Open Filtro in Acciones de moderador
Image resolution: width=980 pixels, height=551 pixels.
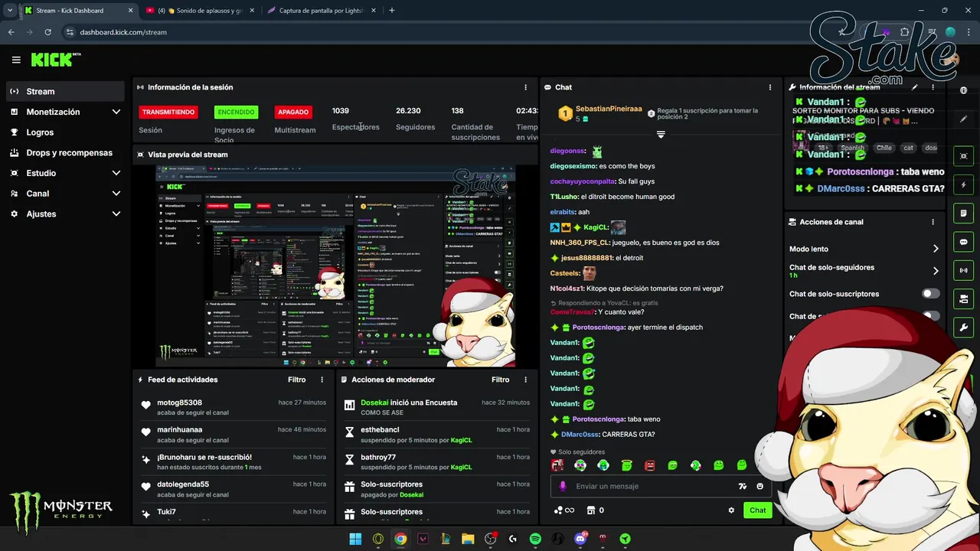pyautogui.click(x=500, y=380)
